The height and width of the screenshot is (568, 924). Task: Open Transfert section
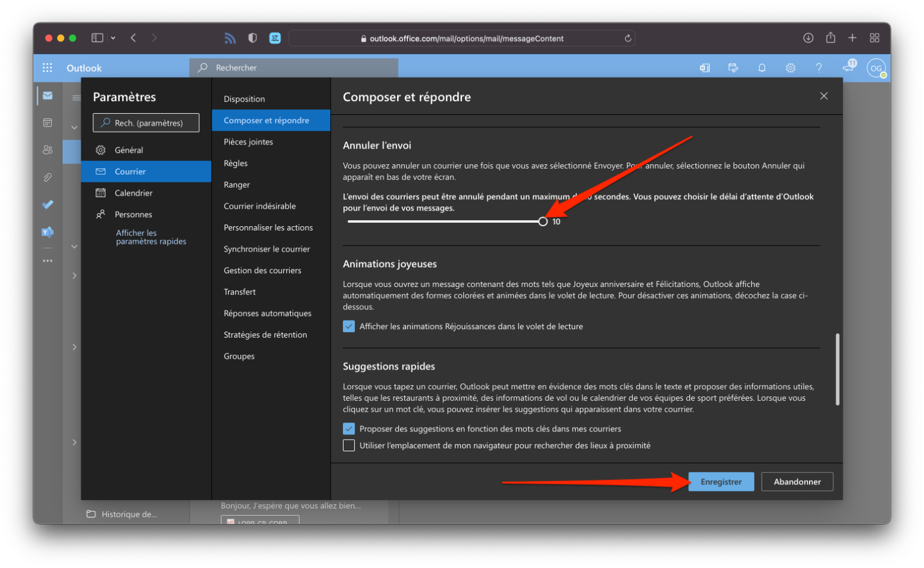pyautogui.click(x=271, y=292)
